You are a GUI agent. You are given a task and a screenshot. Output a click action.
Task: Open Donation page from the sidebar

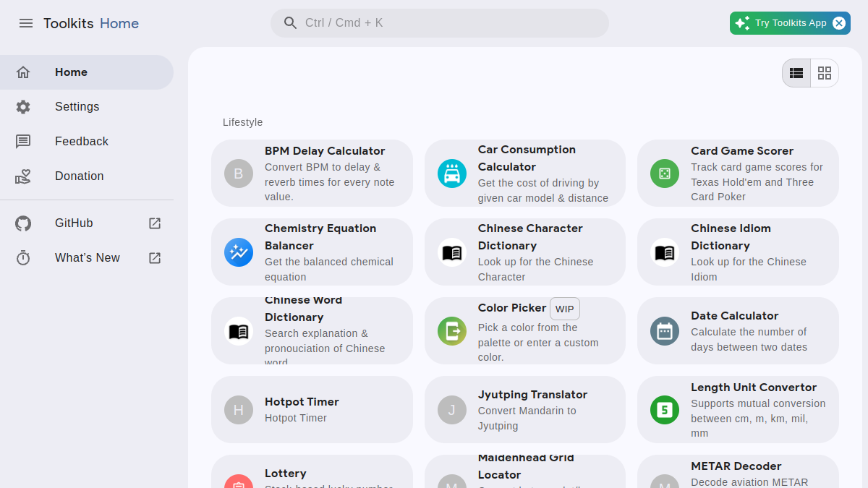(x=87, y=176)
